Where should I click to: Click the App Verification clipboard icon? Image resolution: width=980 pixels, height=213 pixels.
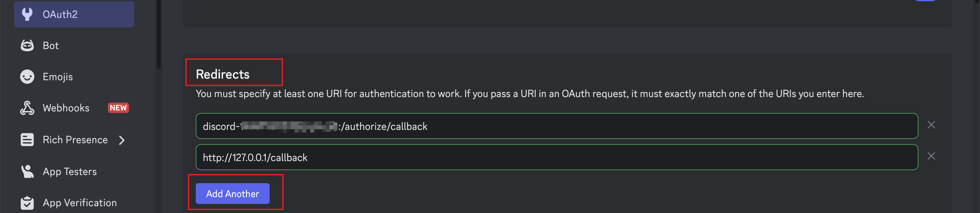27,202
